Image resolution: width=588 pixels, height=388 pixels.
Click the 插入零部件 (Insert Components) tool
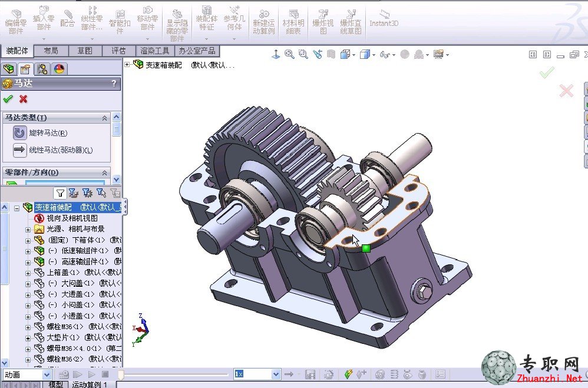tap(44, 19)
